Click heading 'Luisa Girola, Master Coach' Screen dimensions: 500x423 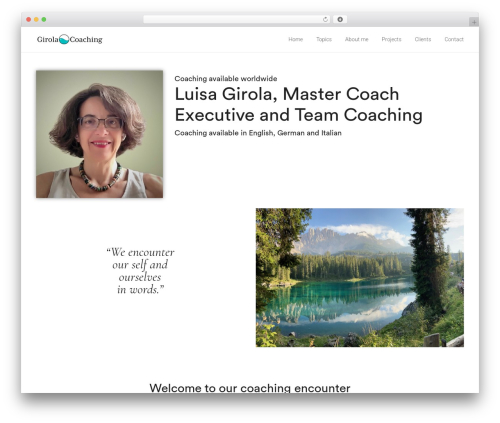(287, 94)
